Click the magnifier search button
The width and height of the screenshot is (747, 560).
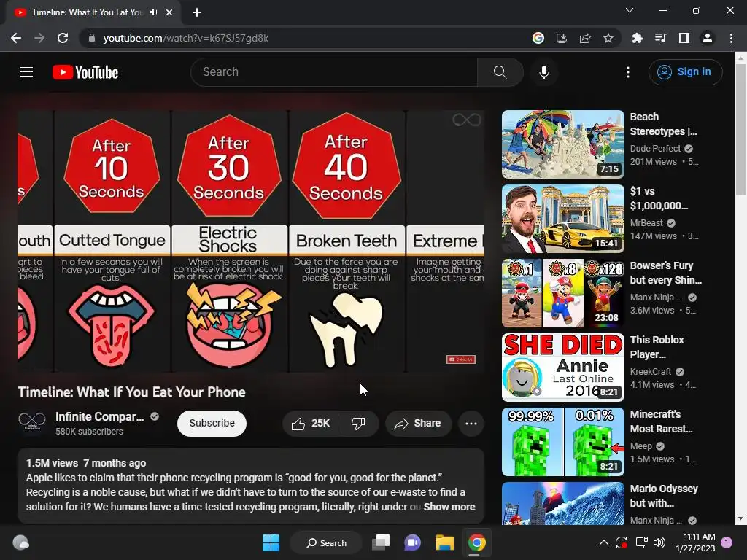(x=500, y=72)
